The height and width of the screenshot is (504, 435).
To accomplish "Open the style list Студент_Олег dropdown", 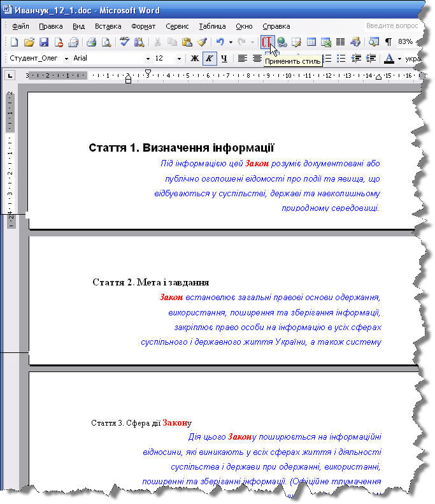I will [66, 59].
